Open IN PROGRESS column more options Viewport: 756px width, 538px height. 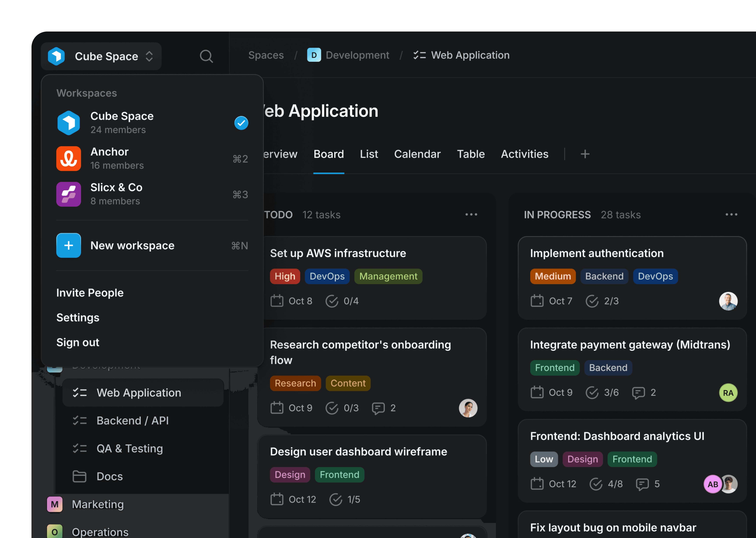[x=731, y=215]
